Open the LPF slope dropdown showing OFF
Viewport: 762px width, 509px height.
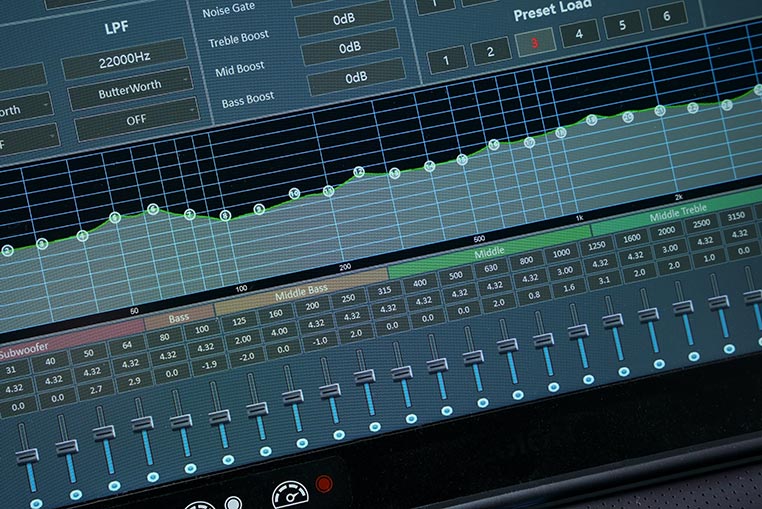tap(137, 119)
